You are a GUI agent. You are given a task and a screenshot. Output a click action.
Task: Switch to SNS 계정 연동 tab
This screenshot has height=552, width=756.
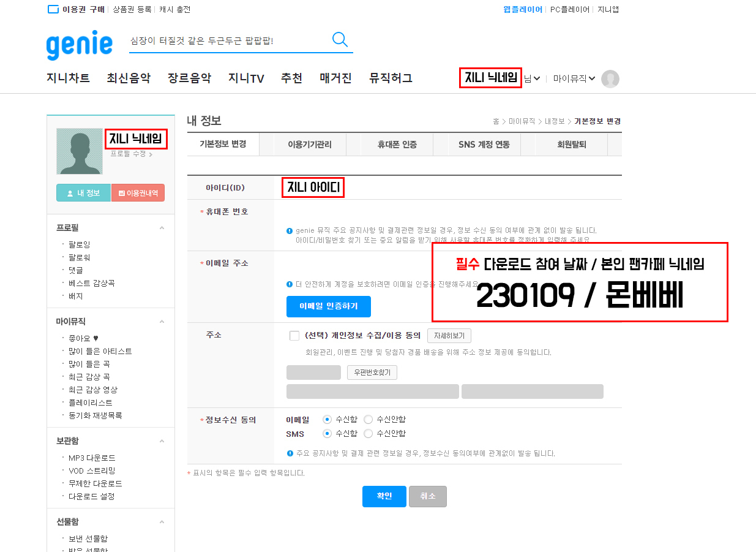[484, 145]
